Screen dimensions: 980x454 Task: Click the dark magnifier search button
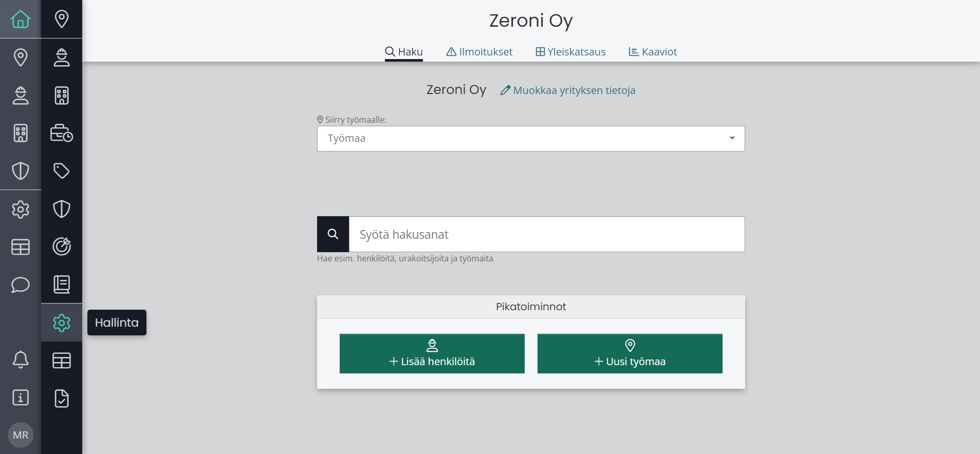(333, 234)
